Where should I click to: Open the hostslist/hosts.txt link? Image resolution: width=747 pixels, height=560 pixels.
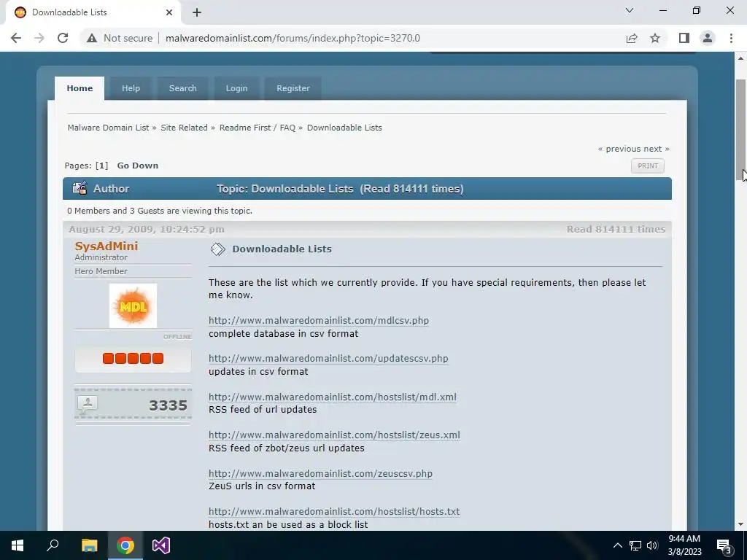[334, 511]
